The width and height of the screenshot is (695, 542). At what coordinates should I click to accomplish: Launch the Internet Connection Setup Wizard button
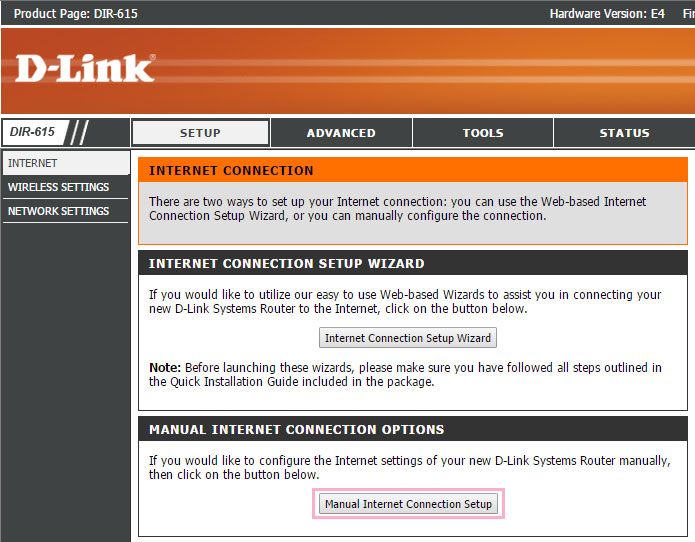tap(408, 338)
